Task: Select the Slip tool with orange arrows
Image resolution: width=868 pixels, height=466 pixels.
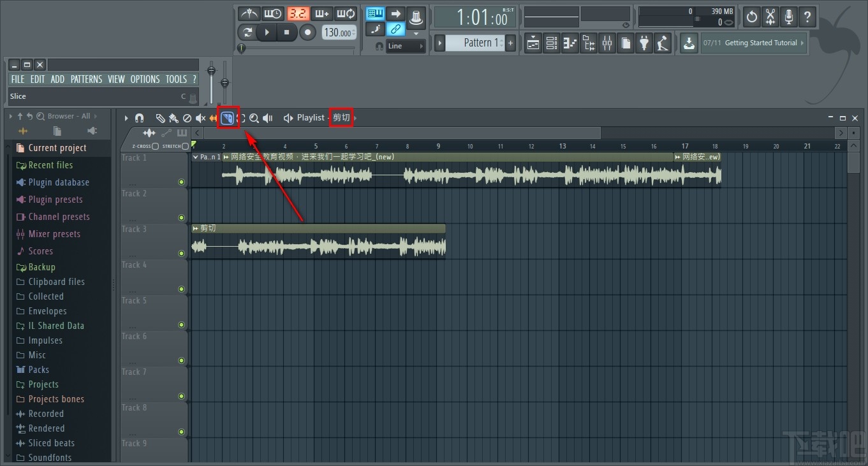Action: tap(213, 118)
